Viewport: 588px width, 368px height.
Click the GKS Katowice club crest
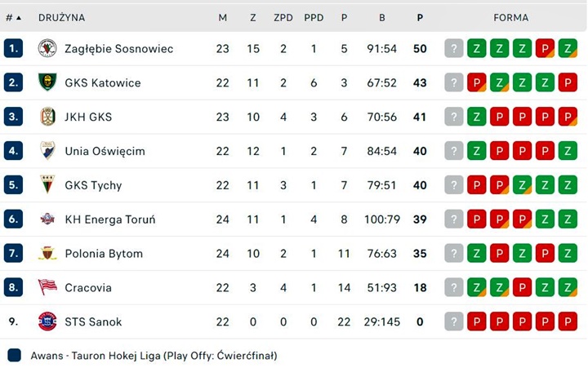tap(47, 83)
